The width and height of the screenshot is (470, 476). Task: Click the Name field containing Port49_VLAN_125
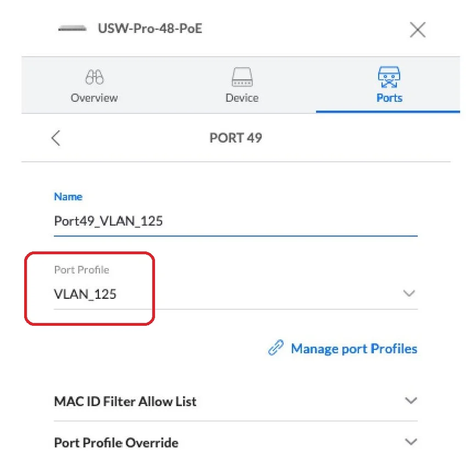(x=235, y=221)
